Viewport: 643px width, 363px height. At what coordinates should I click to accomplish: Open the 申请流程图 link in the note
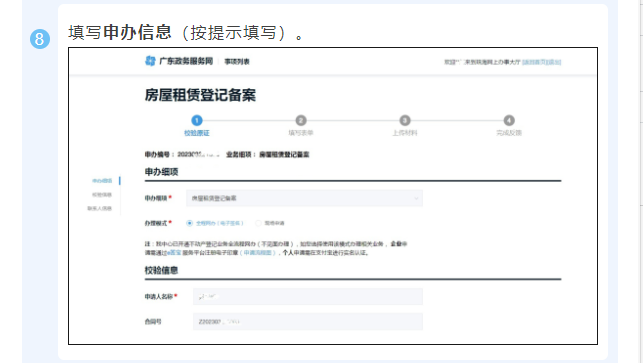[x=258, y=253]
